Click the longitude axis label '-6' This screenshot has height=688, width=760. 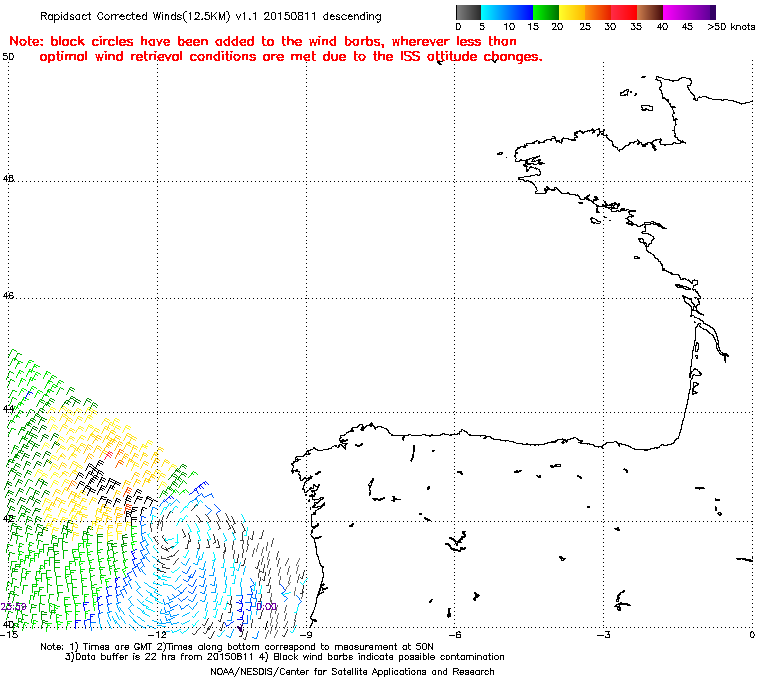pos(455,635)
